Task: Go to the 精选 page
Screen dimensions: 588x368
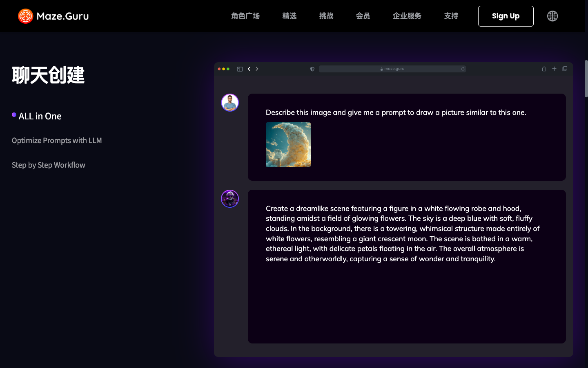Action: pyautogui.click(x=289, y=16)
